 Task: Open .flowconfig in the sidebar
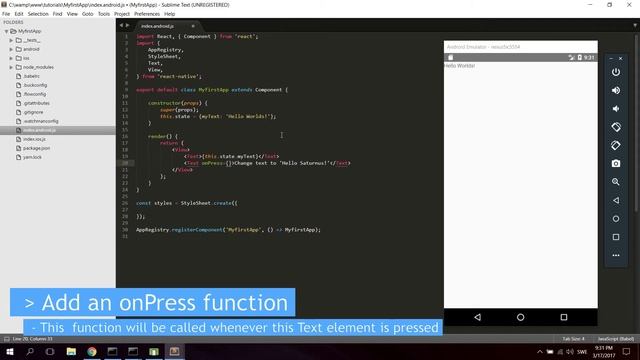(35, 94)
